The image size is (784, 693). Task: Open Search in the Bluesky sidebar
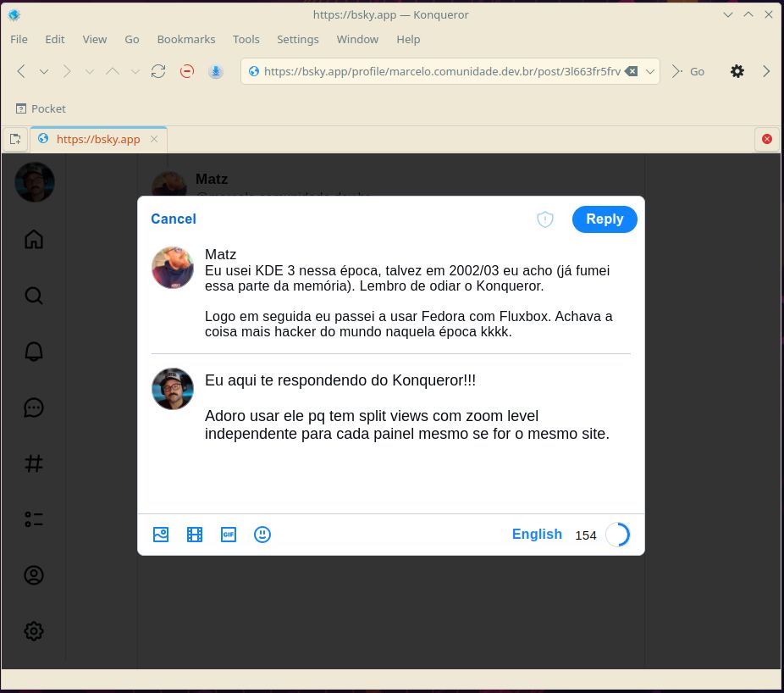point(34,295)
